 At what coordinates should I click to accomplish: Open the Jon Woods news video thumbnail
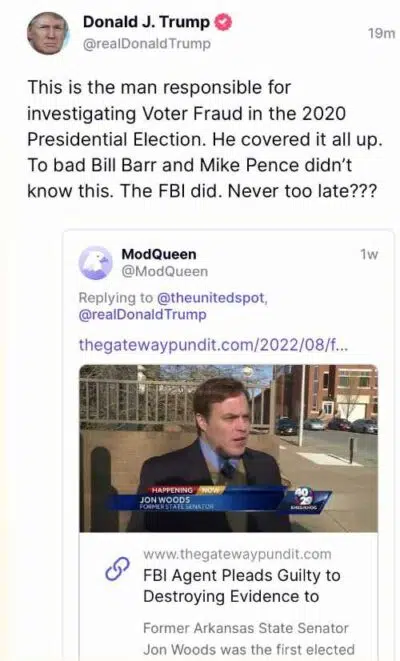(x=228, y=448)
